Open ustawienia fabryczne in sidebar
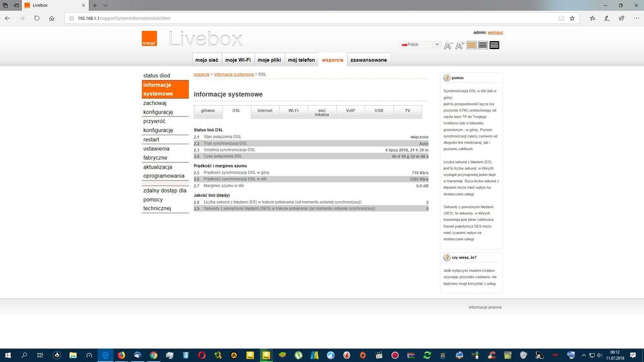 (x=165, y=153)
